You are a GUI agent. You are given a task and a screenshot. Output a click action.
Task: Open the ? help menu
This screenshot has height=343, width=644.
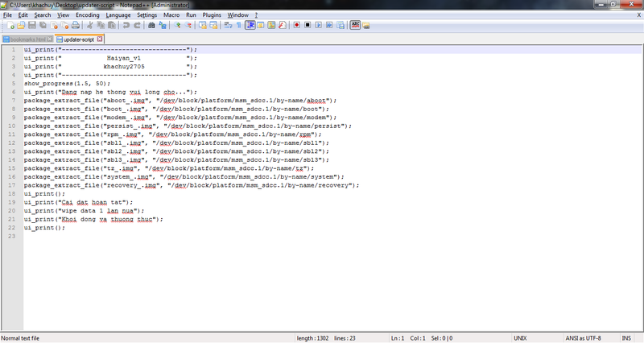coord(256,14)
